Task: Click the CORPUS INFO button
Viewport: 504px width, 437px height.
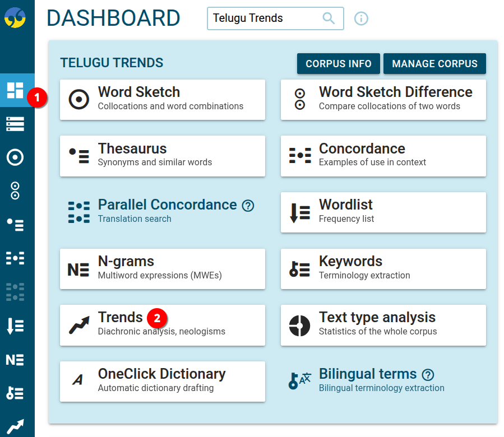Action: click(x=338, y=63)
